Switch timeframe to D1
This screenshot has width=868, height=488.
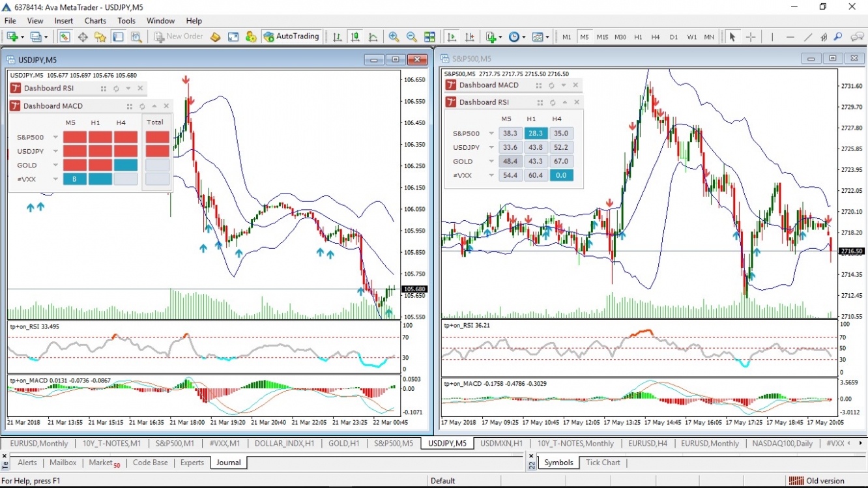(674, 37)
